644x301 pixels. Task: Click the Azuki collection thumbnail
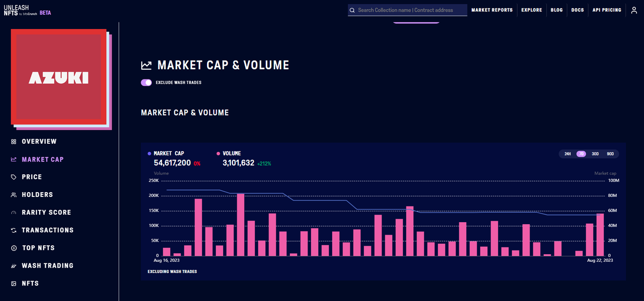[58, 78]
